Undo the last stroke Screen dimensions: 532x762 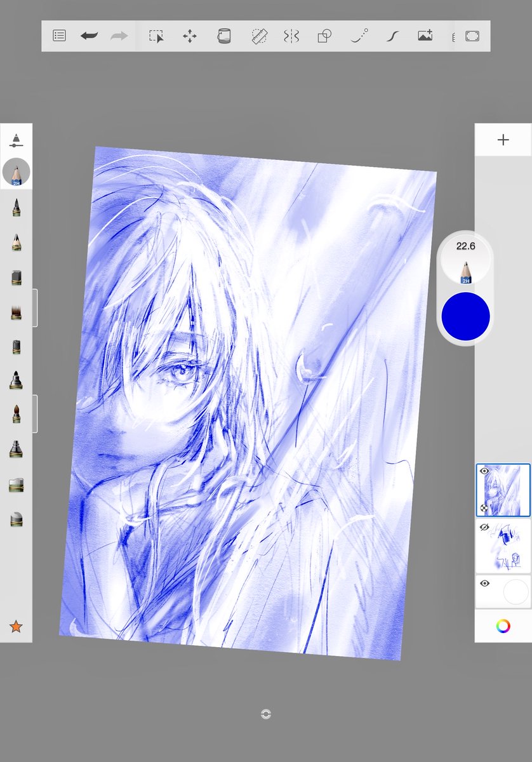[90, 36]
